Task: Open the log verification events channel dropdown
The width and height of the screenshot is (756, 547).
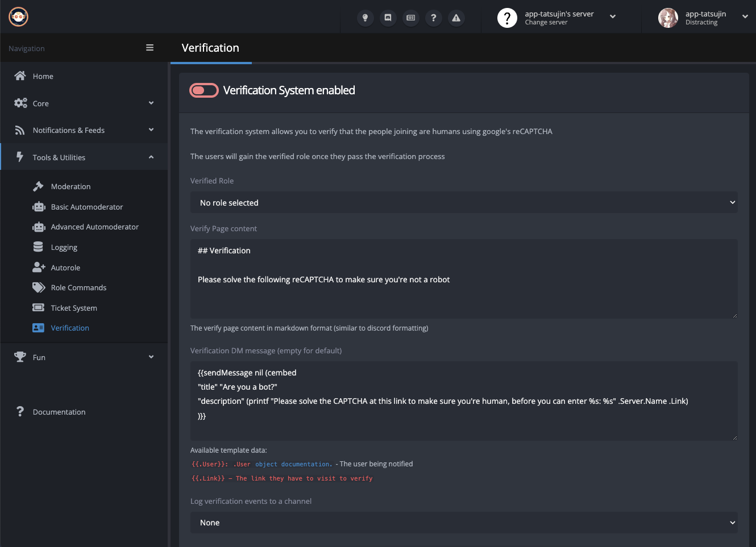Action: click(x=463, y=523)
